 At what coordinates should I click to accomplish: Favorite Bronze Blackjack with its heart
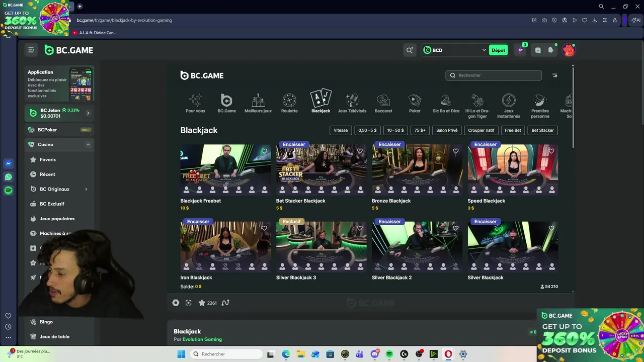[456, 151]
